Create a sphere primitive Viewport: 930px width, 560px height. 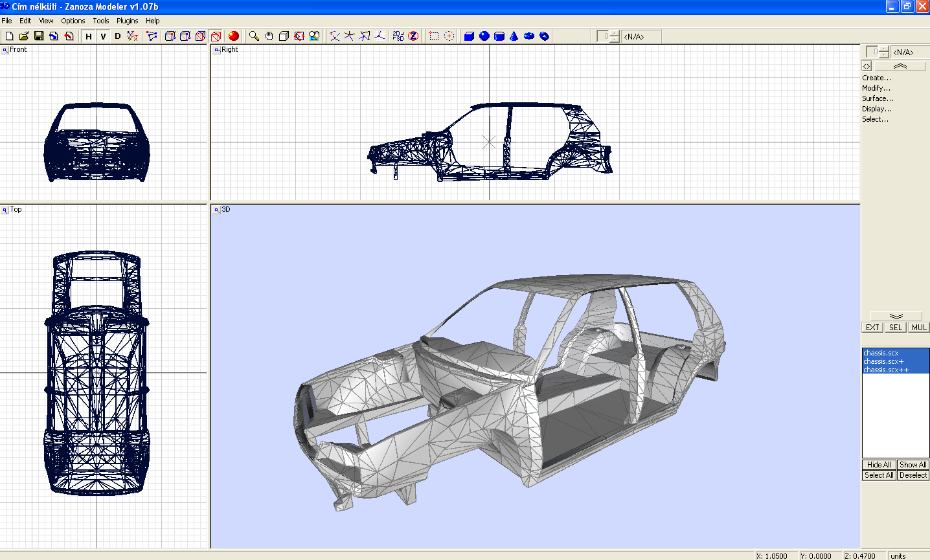(x=484, y=36)
